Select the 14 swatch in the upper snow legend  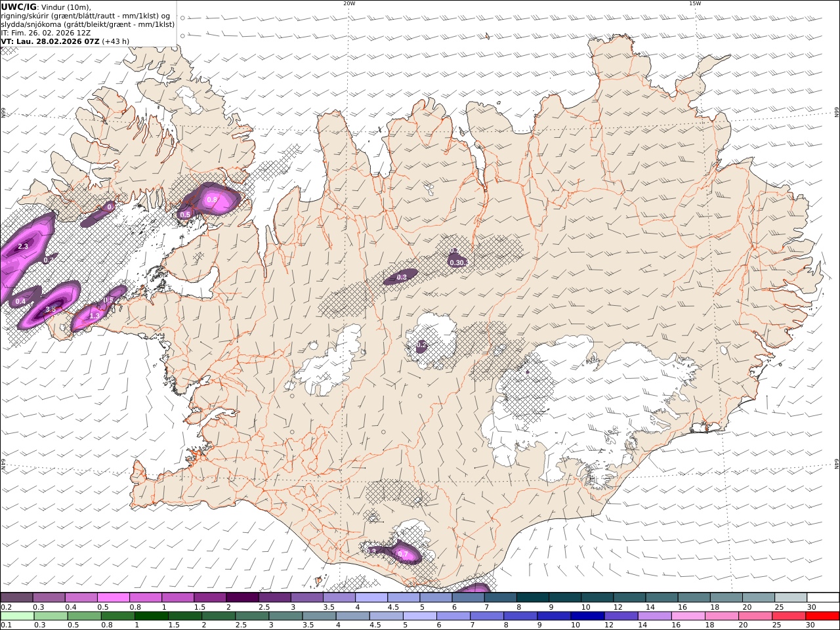[x=662, y=597]
